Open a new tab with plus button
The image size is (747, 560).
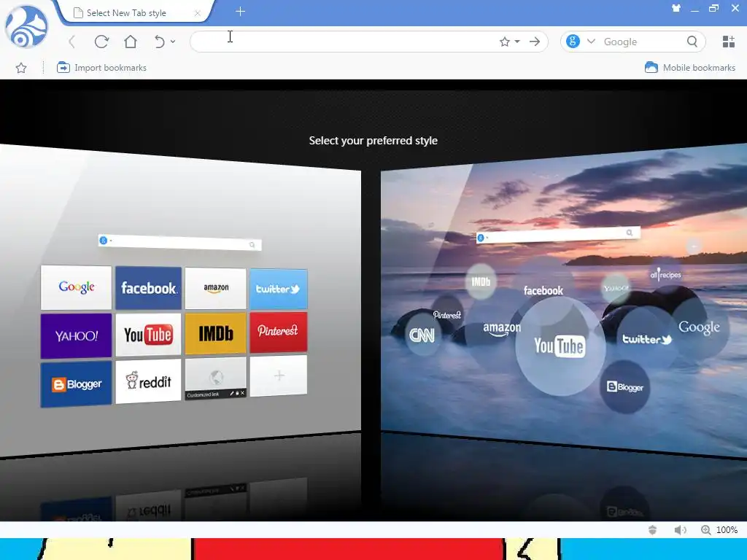tap(240, 12)
